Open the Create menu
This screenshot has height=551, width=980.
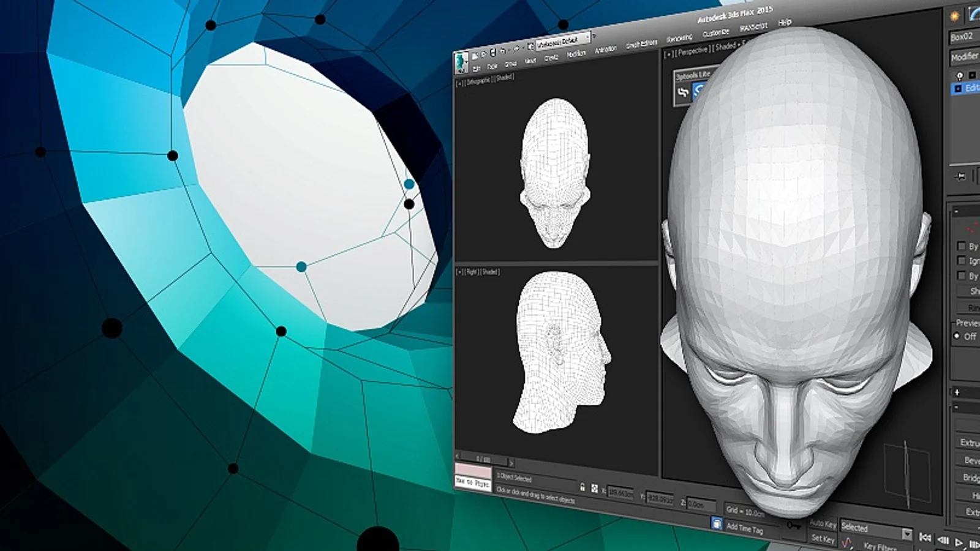(x=551, y=58)
